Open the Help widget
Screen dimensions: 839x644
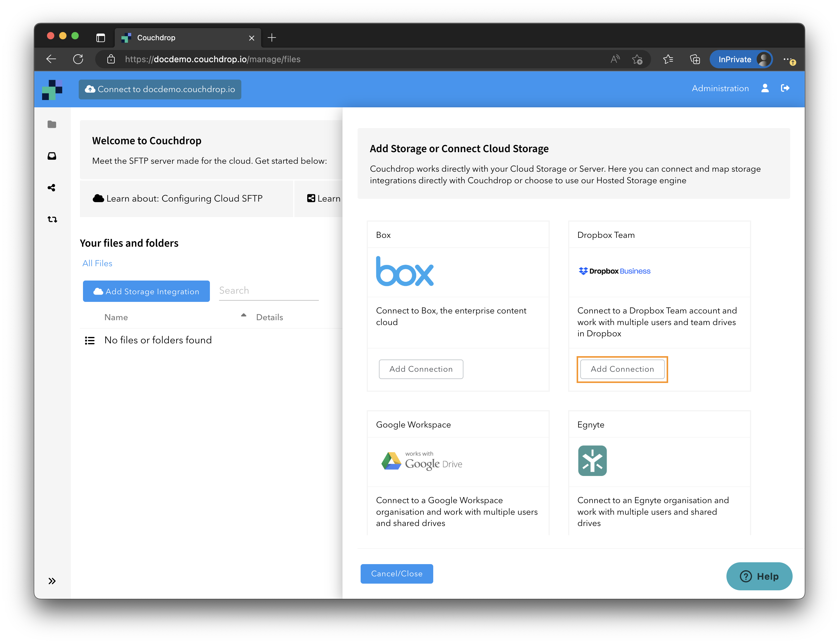click(x=759, y=577)
